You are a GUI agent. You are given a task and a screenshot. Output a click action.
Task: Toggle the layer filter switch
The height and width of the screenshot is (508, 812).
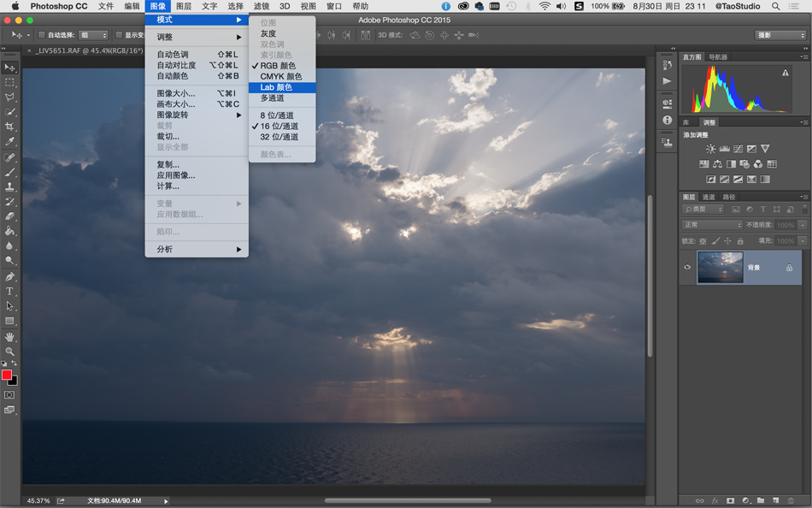[x=804, y=209]
